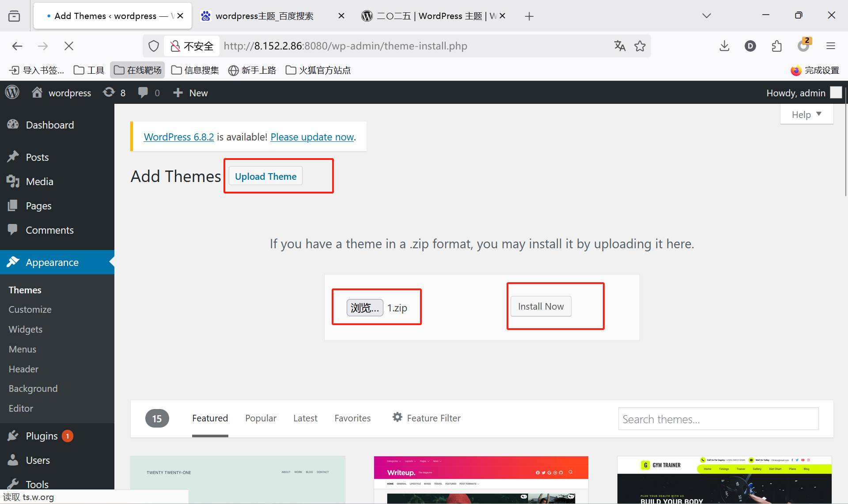The width and height of the screenshot is (848, 504).
Task: Open the Appearance menu in sidebar
Action: click(x=57, y=262)
